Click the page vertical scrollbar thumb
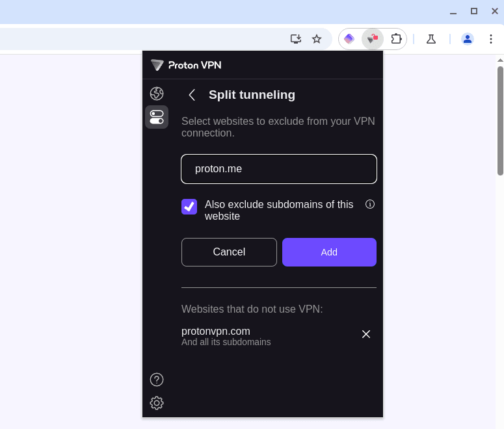Viewport: 504px width, 429px height. pyautogui.click(x=500, y=121)
